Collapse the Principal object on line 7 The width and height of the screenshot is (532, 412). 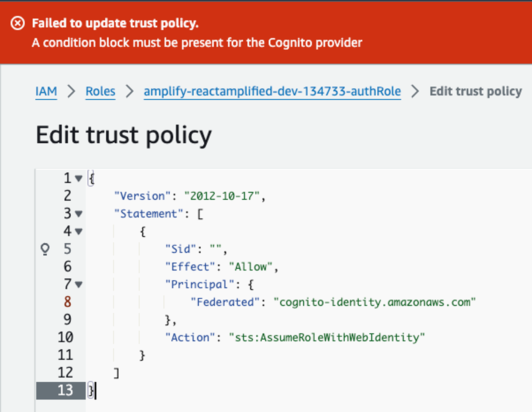(79, 284)
